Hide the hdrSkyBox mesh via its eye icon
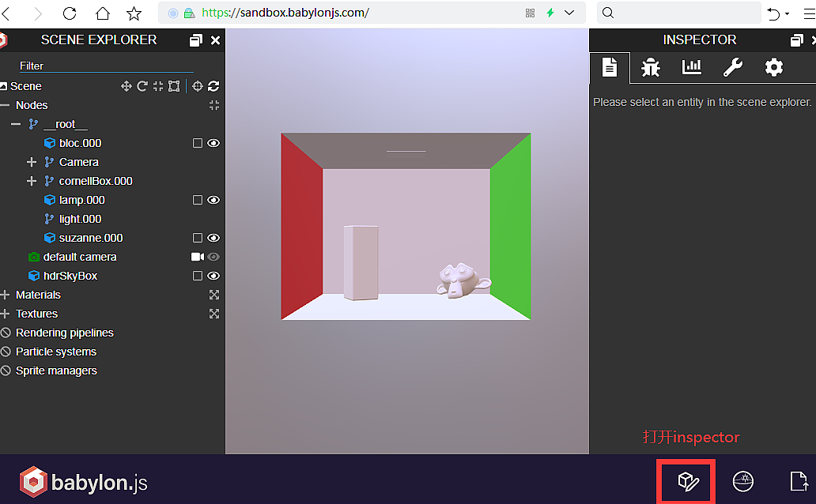Viewport: 816px width, 504px height. tap(213, 276)
